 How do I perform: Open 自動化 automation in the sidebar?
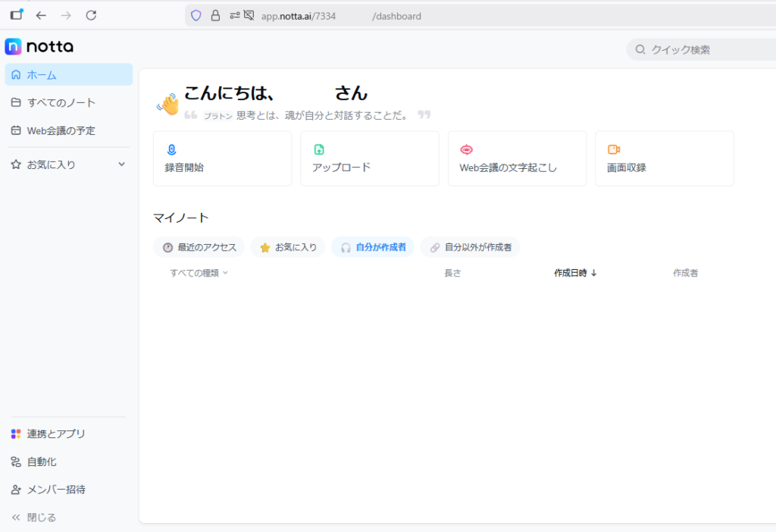click(x=42, y=462)
